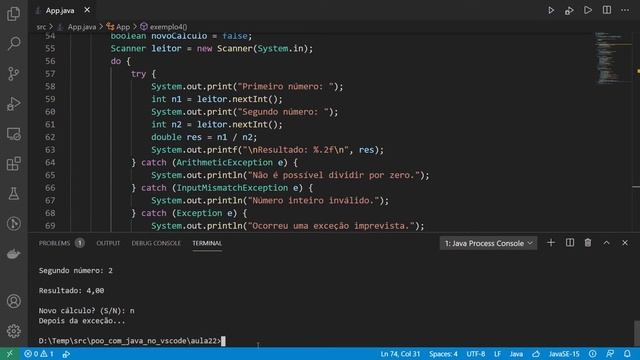Open the Java Process Console terminal dropdown
This screenshot has height=360, width=640.
click(x=488, y=243)
